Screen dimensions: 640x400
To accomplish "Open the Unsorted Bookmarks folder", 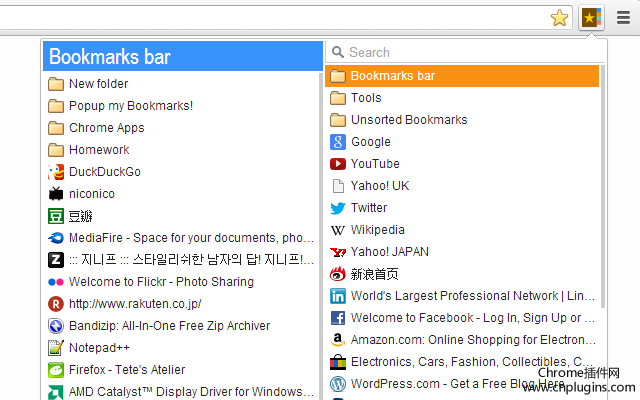I will [x=462, y=120].
